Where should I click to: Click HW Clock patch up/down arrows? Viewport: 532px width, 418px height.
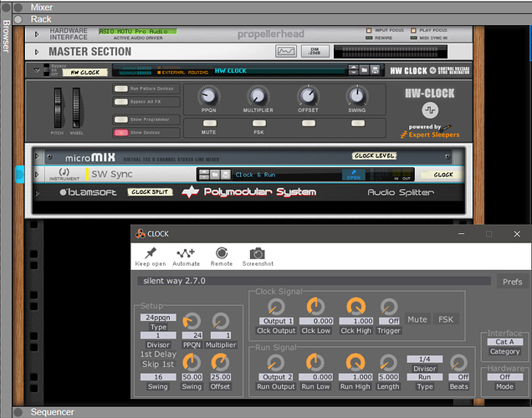353,70
